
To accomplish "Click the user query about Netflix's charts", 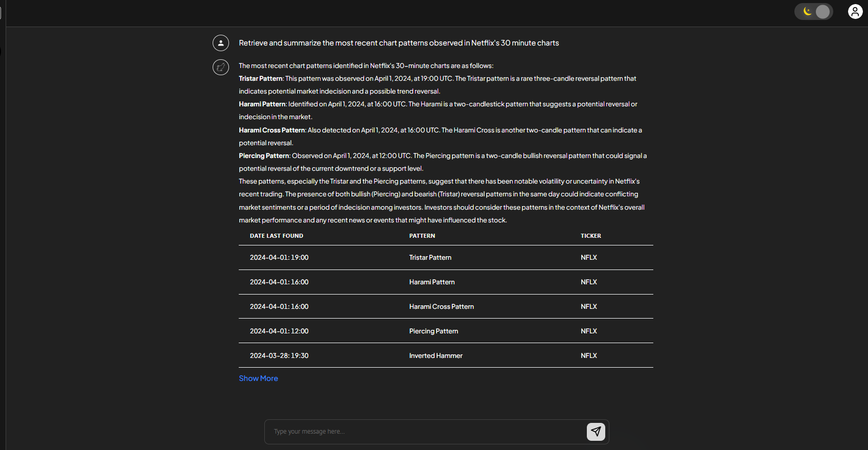I will pos(399,43).
